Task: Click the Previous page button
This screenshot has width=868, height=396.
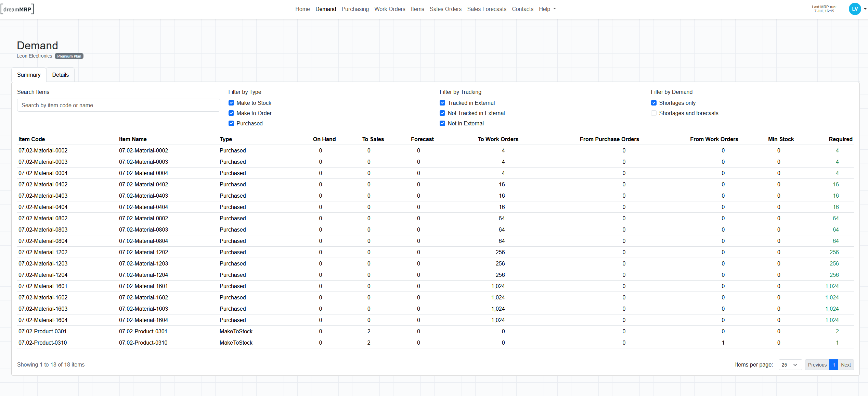Action: click(817, 365)
